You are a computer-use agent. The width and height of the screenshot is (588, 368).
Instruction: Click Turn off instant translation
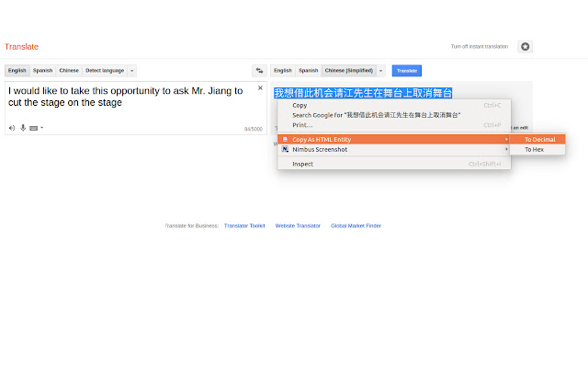coord(479,46)
